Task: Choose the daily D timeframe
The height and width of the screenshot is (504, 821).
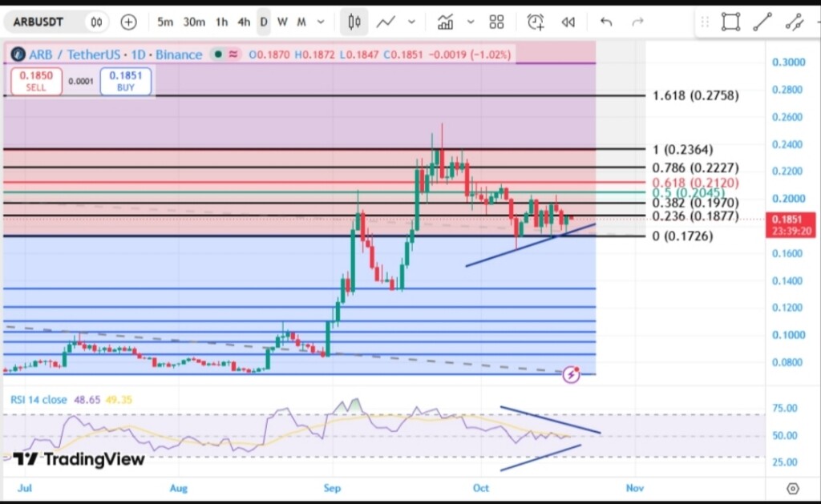Action: tap(263, 22)
